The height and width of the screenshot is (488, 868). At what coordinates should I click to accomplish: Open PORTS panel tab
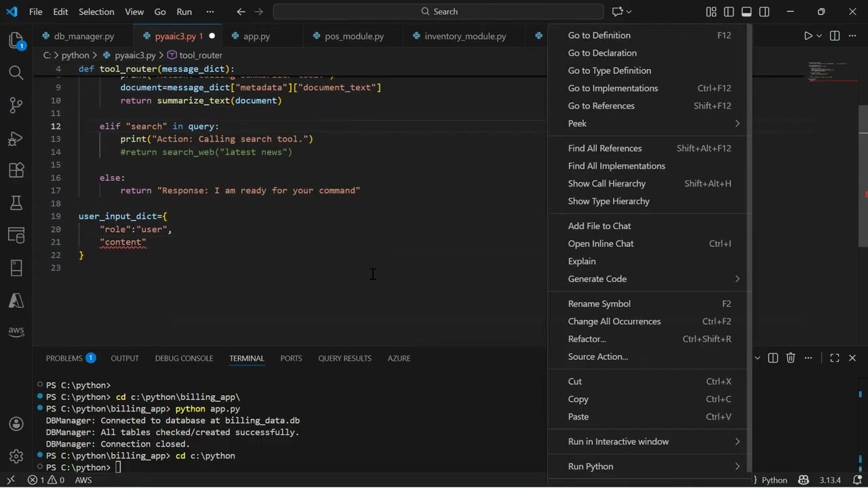point(291,358)
